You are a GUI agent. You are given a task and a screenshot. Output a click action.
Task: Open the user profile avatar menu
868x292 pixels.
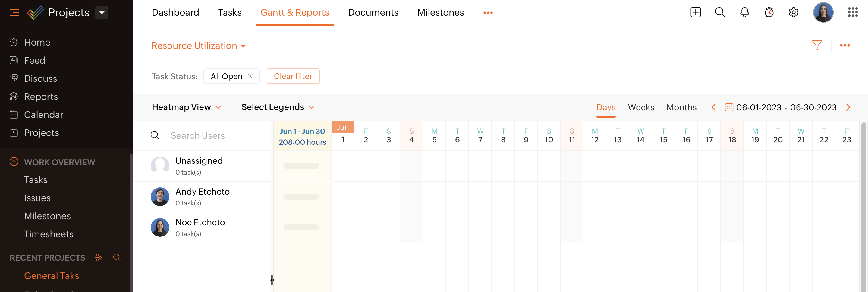823,12
